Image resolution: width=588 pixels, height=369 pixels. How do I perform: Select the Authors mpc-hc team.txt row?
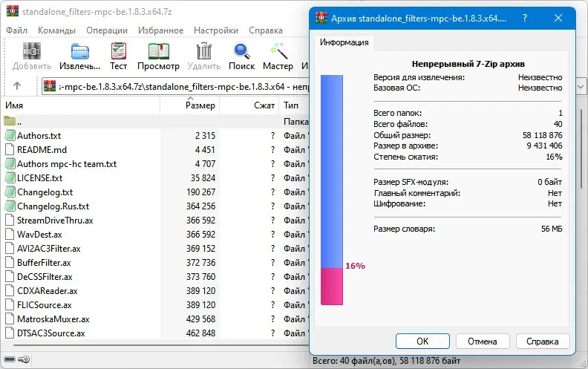click(x=156, y=164)
